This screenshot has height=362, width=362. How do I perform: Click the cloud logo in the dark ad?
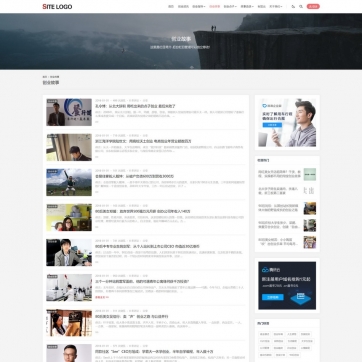tap(265, 269)
